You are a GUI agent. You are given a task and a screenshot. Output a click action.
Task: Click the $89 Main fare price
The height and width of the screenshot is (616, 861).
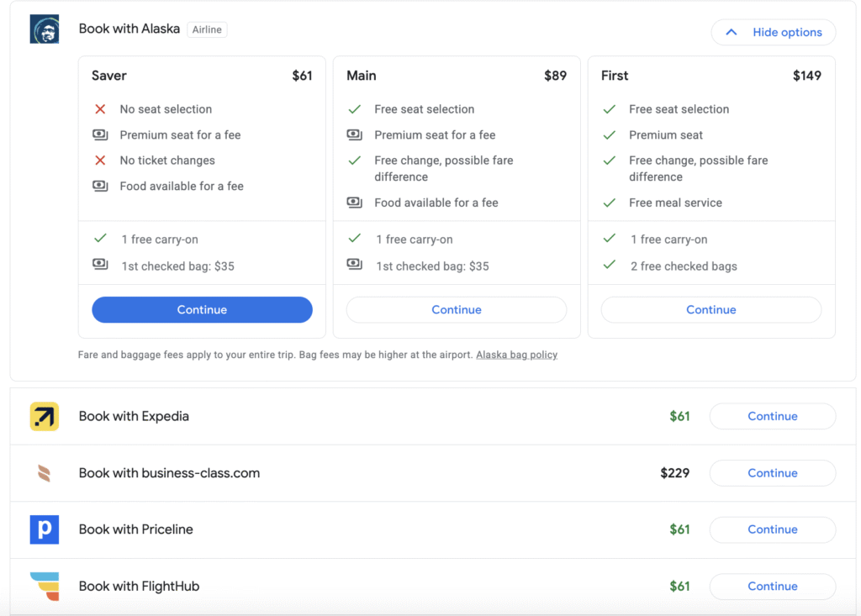[555, 76]
